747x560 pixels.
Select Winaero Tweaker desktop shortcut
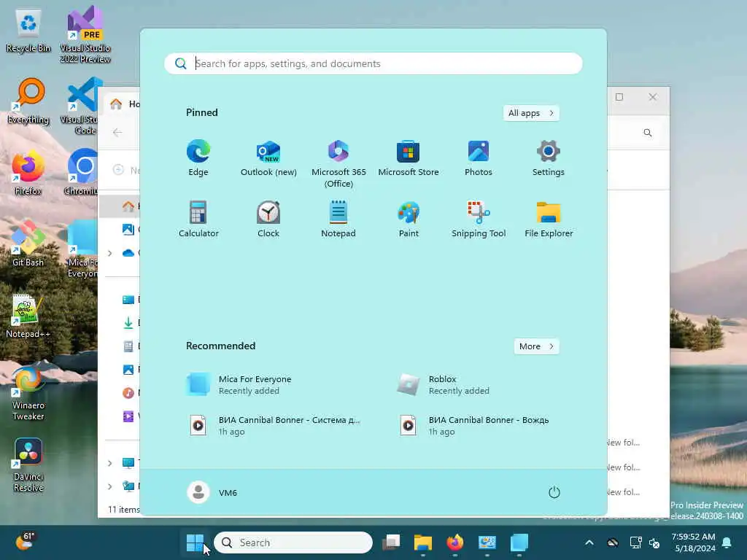28,393
